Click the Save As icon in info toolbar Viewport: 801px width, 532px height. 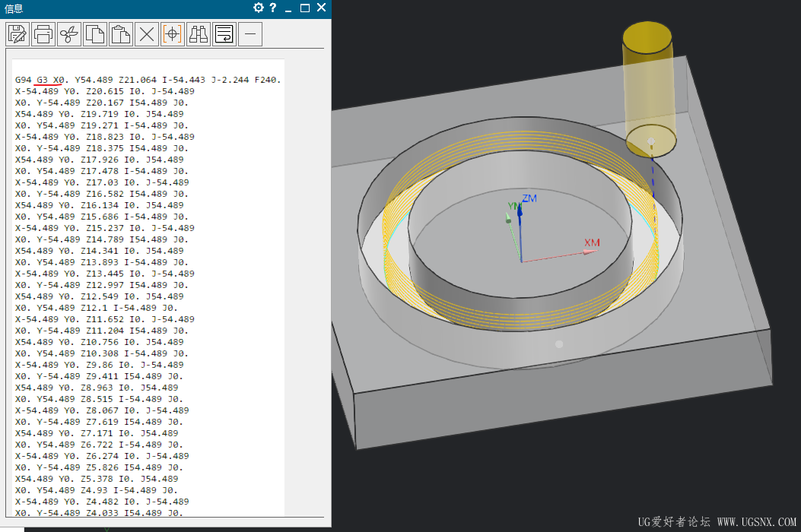(17, 34)
